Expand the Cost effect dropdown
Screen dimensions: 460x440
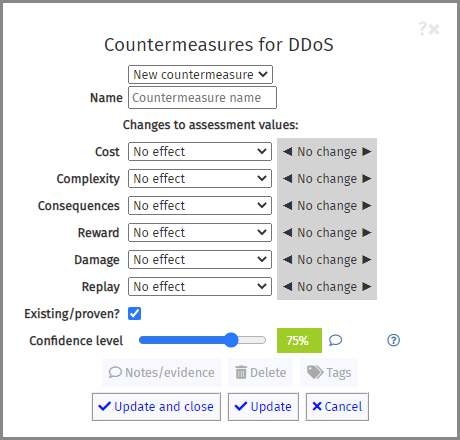coord(200,152)
